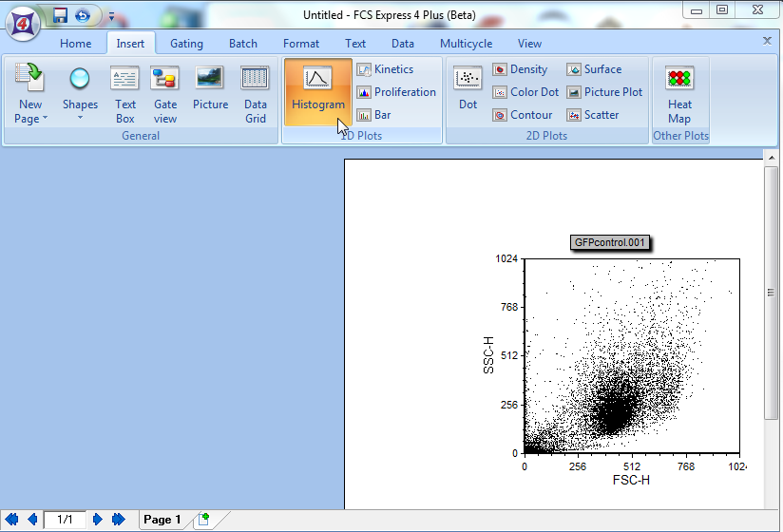Open the Batch ribbon tab
Screen dimensions: 783x532
pyautogui.click(x=242, y=44)
